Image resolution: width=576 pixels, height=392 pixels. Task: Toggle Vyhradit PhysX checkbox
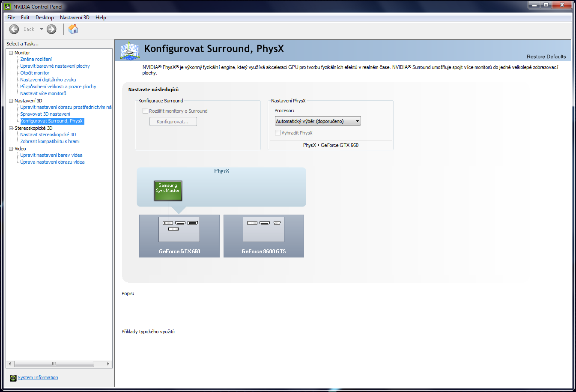click(278, 133)
